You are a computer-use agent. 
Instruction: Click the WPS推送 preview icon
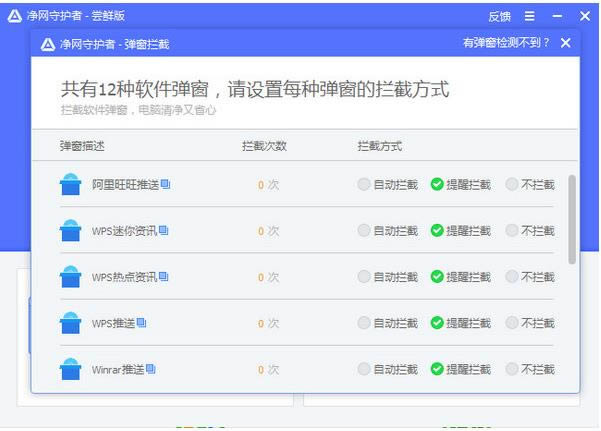[x=142, y=323]
